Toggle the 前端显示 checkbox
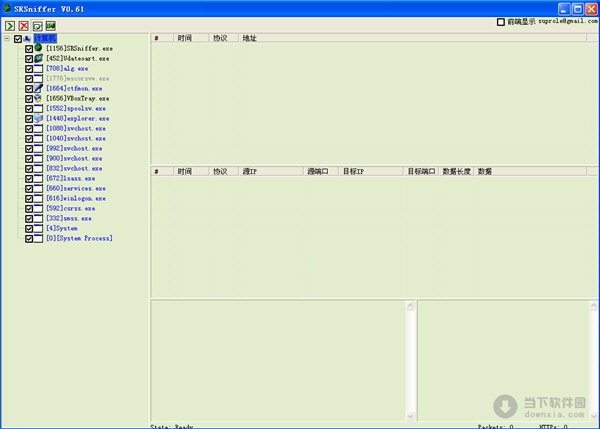Screen dimensions: 600x429 click(501, 22)
